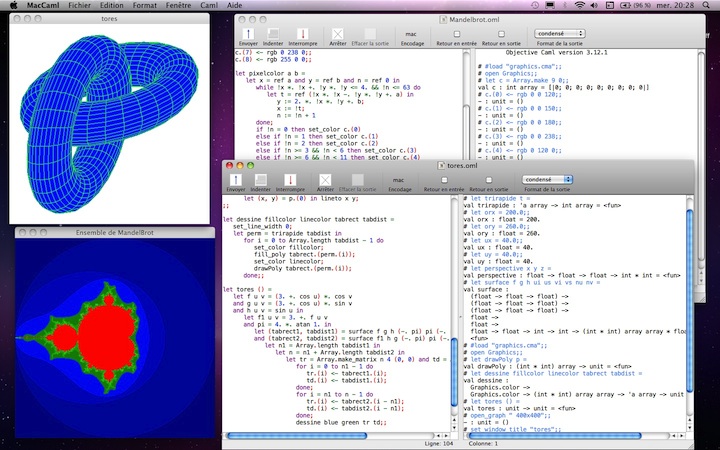
Task: Click 'dessine blue green tr td;;' line
Action: pos(341,422)
